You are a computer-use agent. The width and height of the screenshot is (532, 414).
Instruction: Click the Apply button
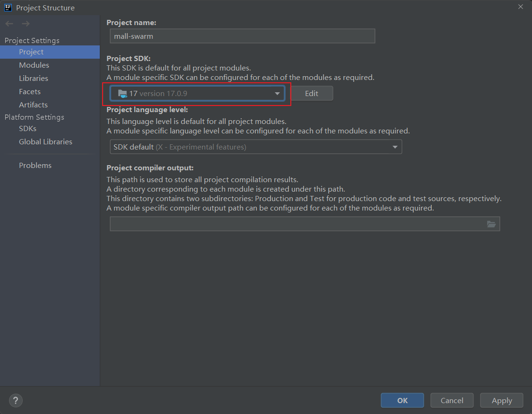pyautogui.click(x=502, y=401)
